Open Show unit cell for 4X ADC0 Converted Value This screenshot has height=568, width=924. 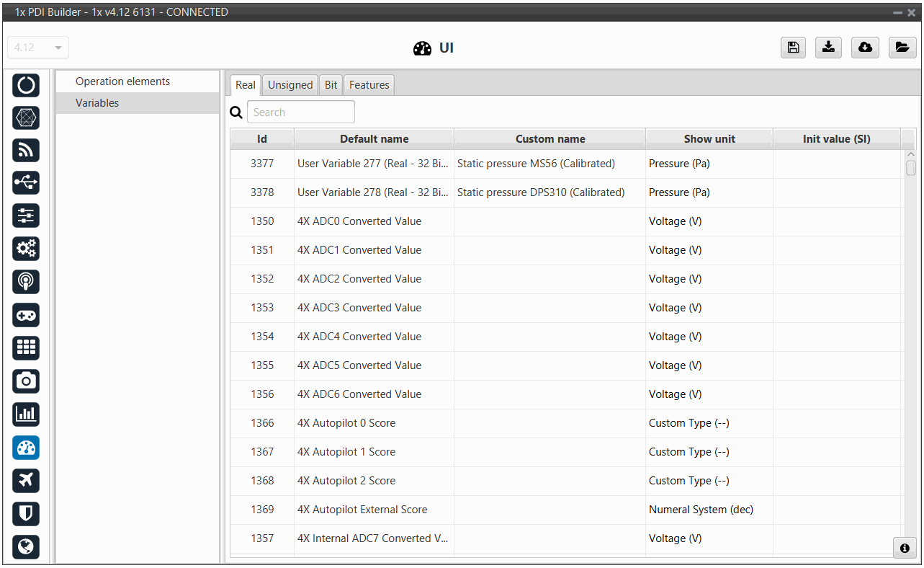[709, 221]
